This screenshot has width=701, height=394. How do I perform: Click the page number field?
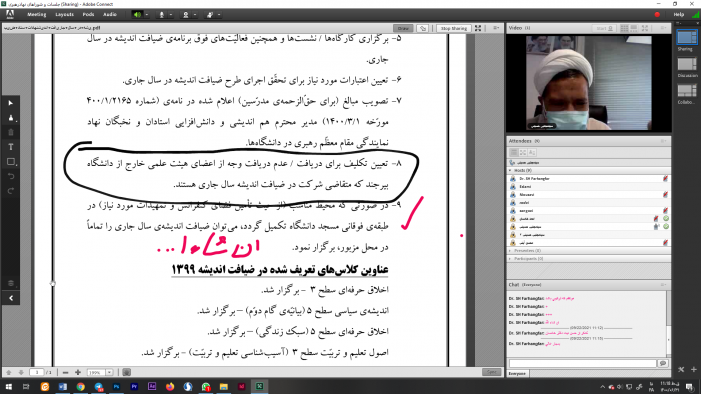(37, 372)
